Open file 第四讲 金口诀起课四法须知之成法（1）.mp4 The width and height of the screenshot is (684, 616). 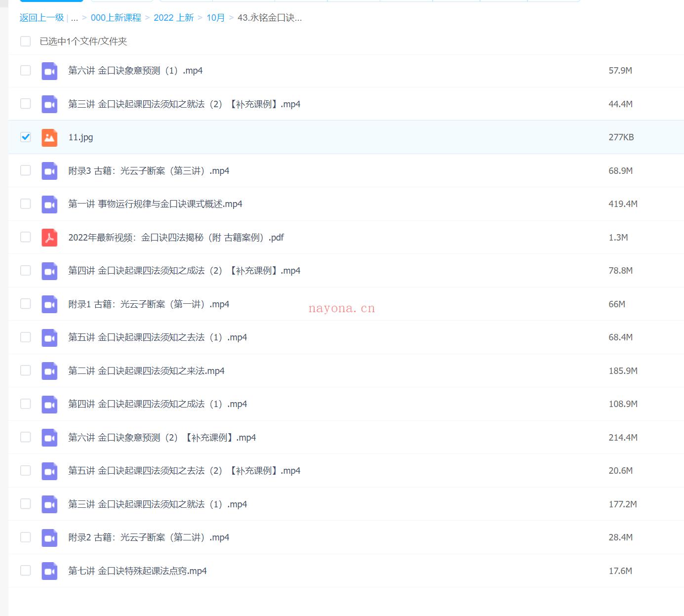(x=158, y=404)
